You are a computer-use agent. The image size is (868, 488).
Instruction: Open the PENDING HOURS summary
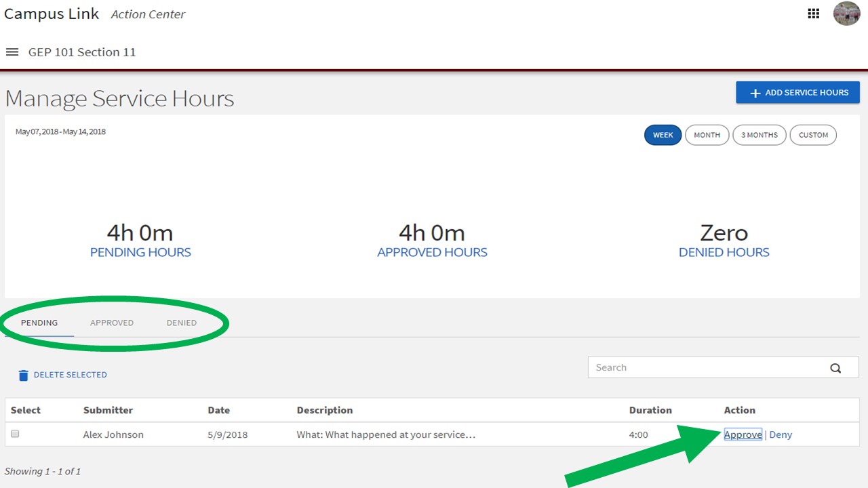tap(140, 252)
